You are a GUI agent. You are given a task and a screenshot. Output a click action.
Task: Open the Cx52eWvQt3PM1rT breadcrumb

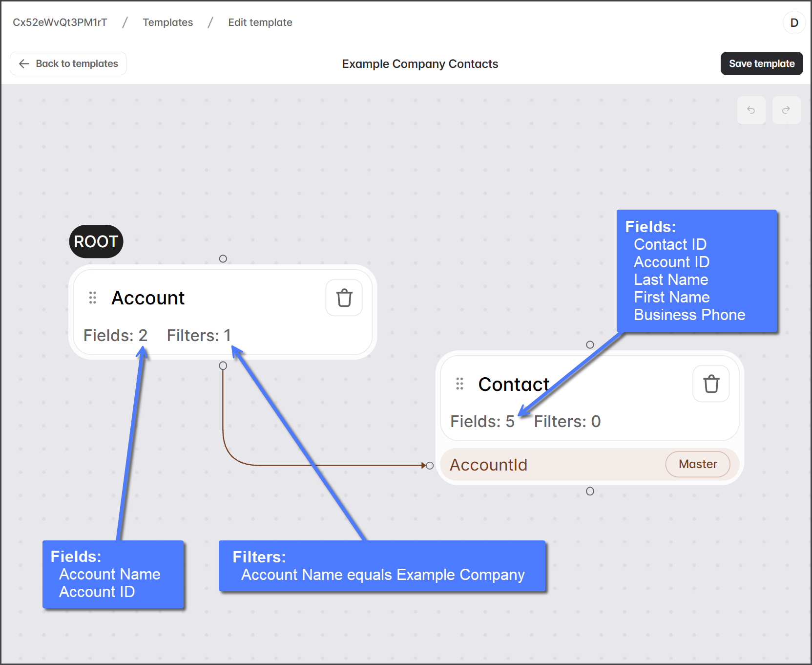[x=60, y=22]
